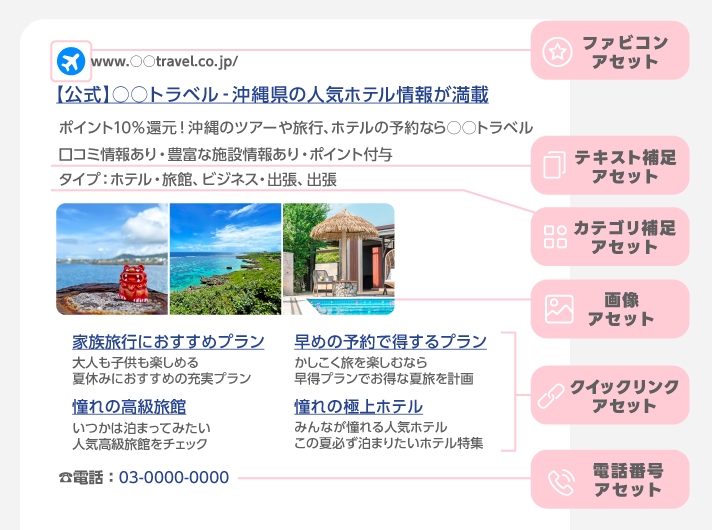
Task: Click the 夏休みにおすすめの充実プラン text
Action: click(x=162, y=378)
